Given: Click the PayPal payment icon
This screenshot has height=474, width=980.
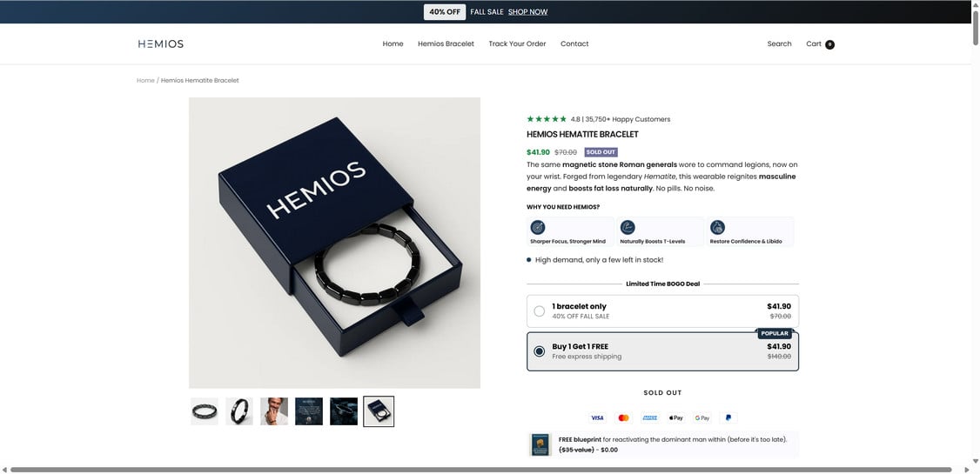Looking at the screenshot, I should coord(728,418).
